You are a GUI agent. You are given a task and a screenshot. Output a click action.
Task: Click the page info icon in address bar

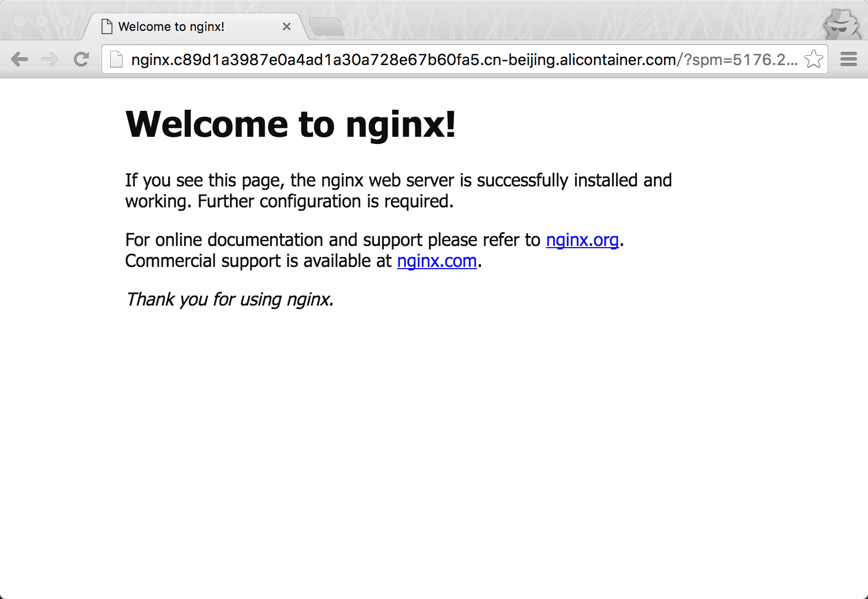click(x=116, y=59)
